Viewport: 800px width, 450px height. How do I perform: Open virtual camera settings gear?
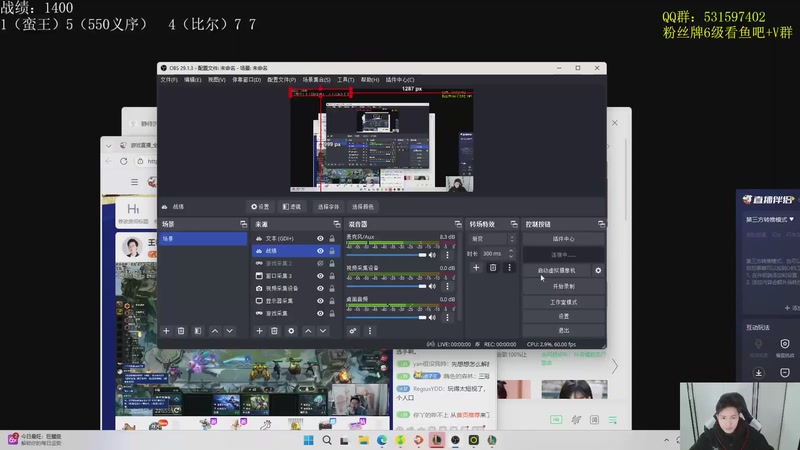click(598, 270)
